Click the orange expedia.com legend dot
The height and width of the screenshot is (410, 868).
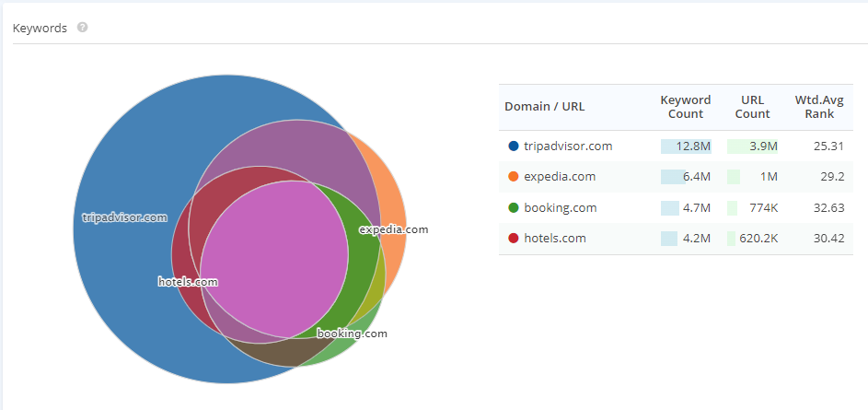coord(514,177)
